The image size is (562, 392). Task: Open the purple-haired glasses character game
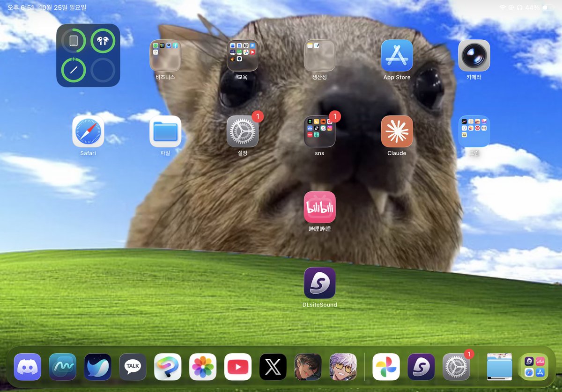pos(343,367)
